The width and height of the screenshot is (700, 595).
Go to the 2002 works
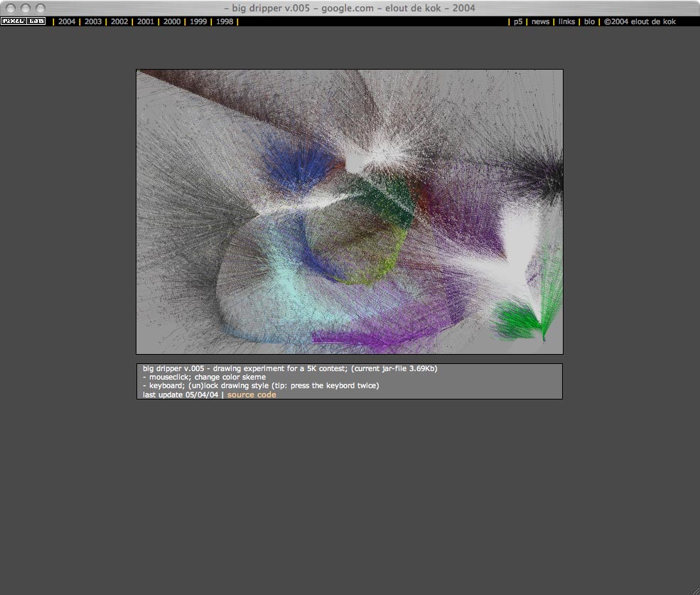tap(119, 21)
